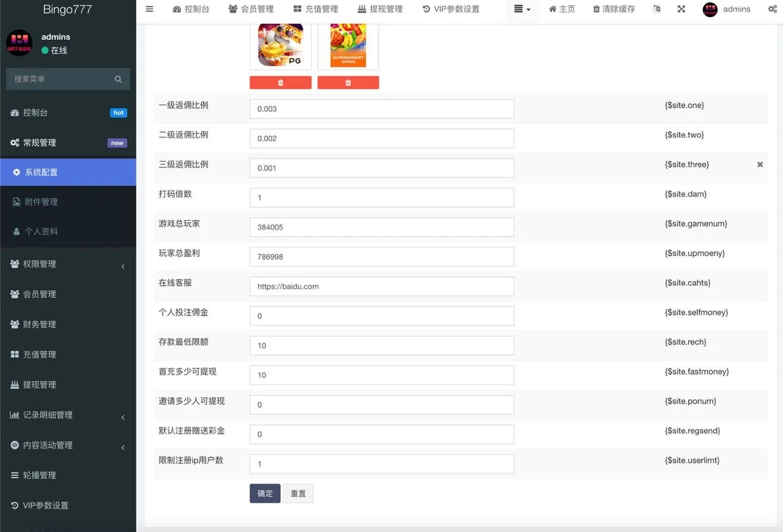783x532 pixels.
Task: Open settings gears icon at top right
Action: click(x=772, y=9)
